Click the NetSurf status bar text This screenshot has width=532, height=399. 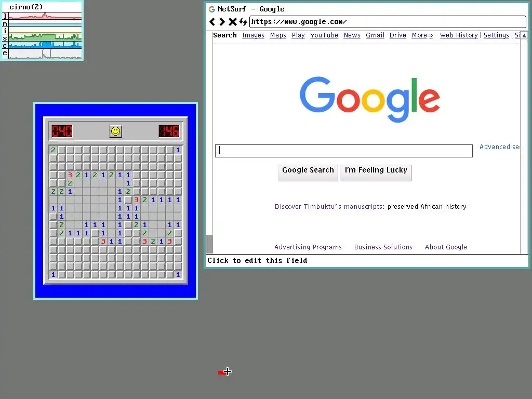tap(257, 261)
